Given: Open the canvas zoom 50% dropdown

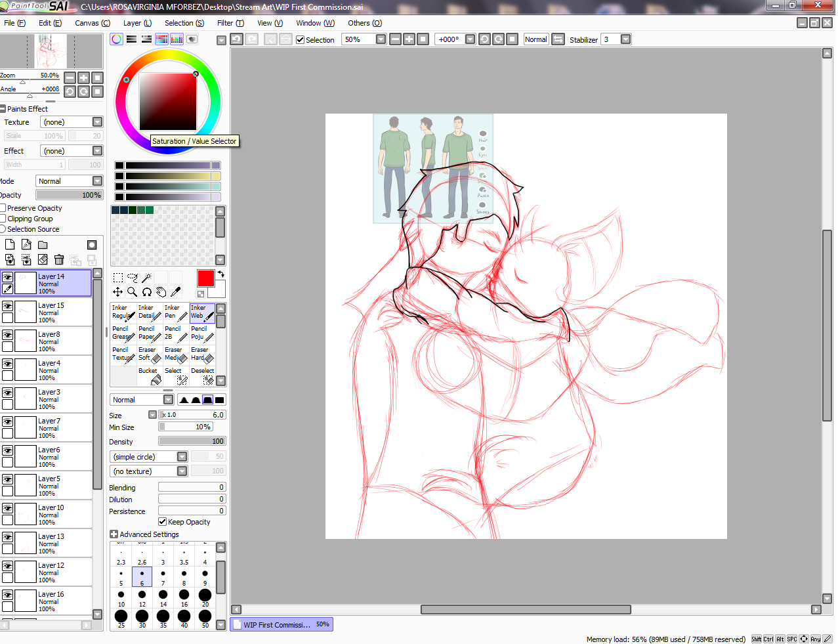Looking at the screenshot, I should pos(381,39).
